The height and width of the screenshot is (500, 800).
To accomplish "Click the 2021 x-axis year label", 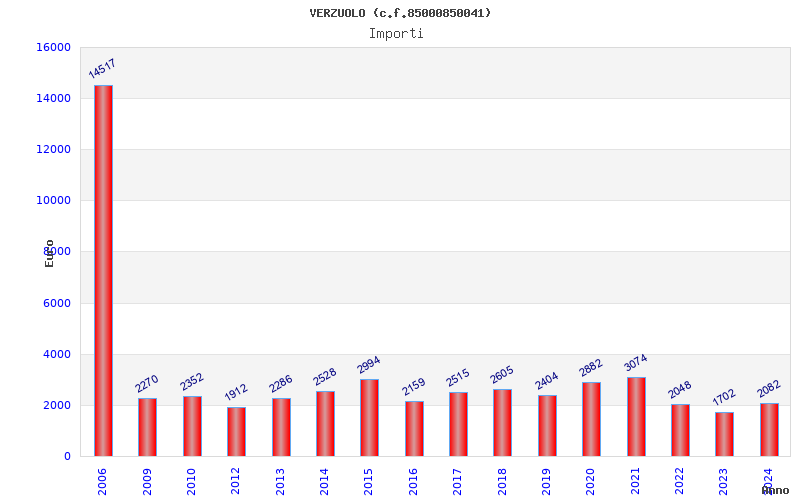I will coord(635,482).
